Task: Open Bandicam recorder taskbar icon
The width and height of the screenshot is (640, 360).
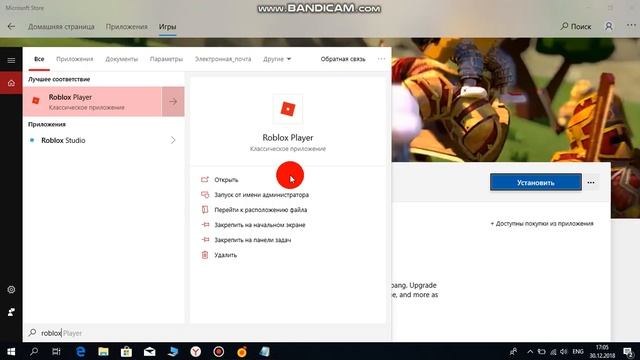Action: pyautogui.click(x=218, y=351)
